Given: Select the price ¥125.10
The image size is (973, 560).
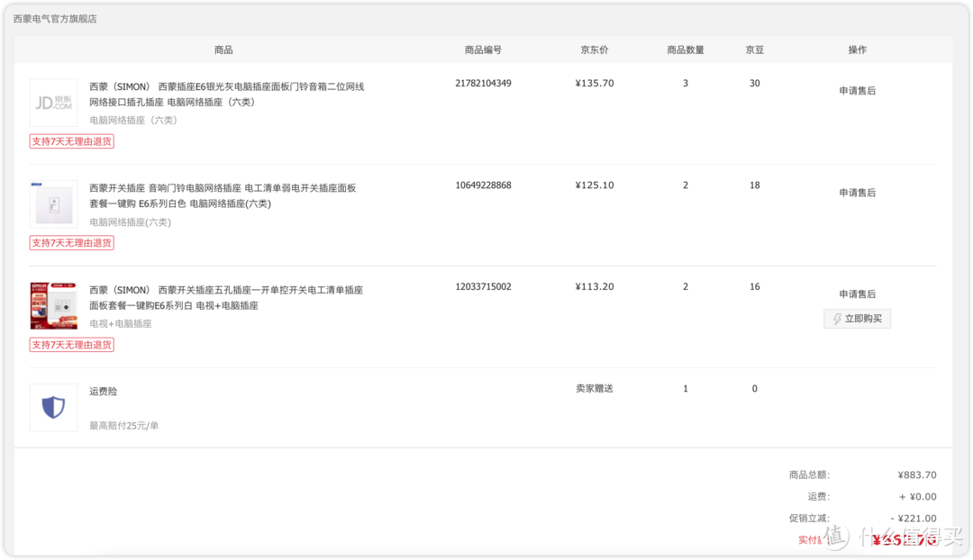Looking at the screenshot, I should point(595,185).
